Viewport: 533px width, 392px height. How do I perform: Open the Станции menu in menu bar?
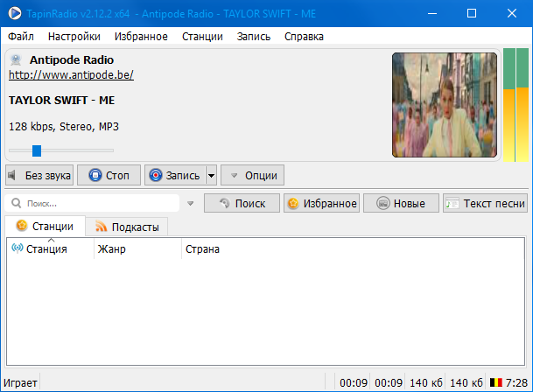pos(202,37)
